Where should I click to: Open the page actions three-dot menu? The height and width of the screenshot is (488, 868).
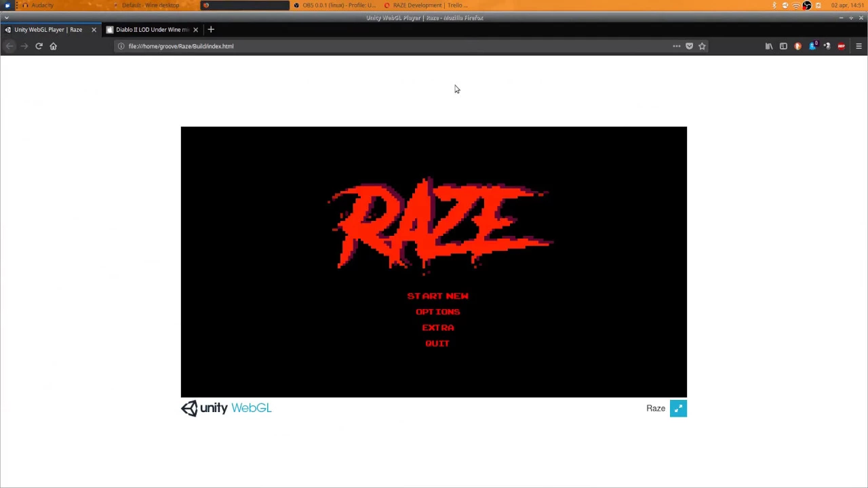[676, 46]
